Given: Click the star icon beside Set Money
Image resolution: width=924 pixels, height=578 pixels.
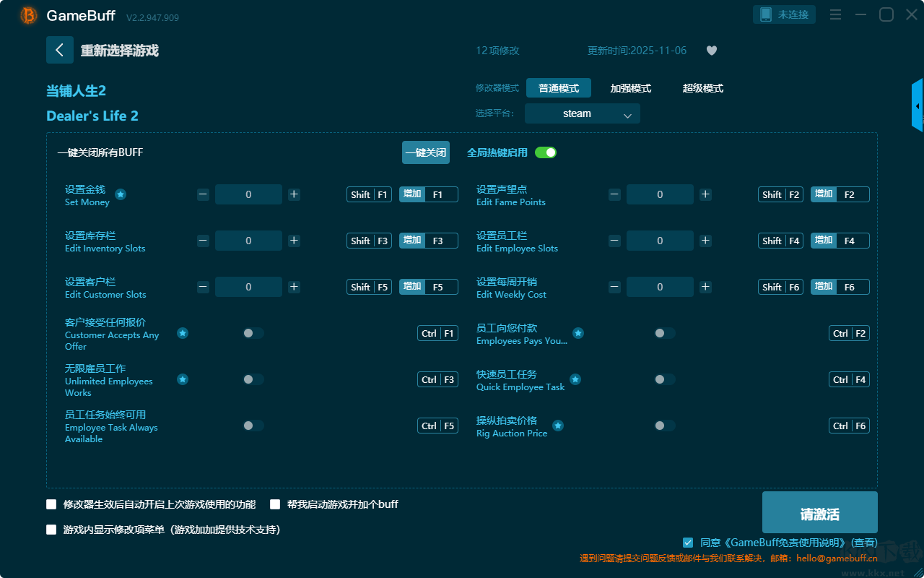Looking at the screenshot, I should pyautogui.click(x=121, y=194).
